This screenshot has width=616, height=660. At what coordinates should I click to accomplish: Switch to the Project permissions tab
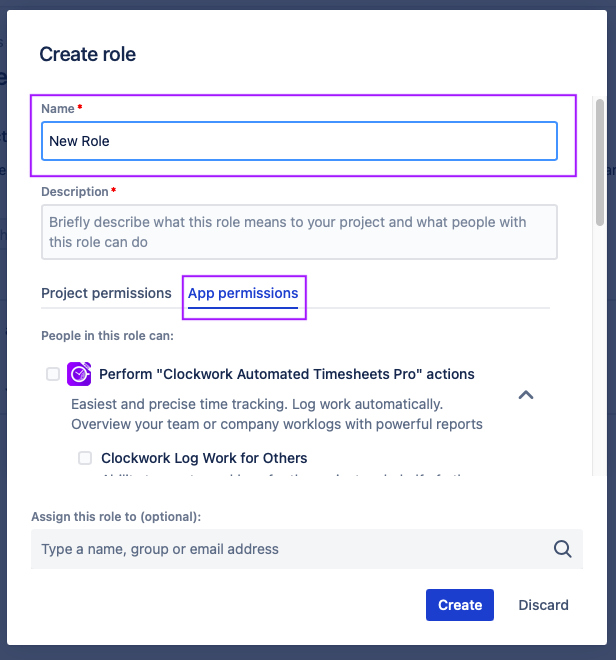pyautogui.click(x=106, y=293)
